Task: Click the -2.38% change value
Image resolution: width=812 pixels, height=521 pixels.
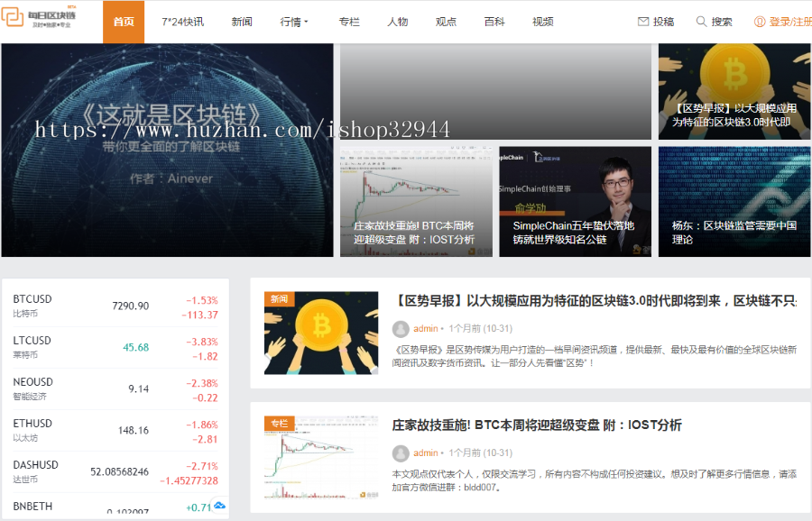Action: (x=202, y=383)
